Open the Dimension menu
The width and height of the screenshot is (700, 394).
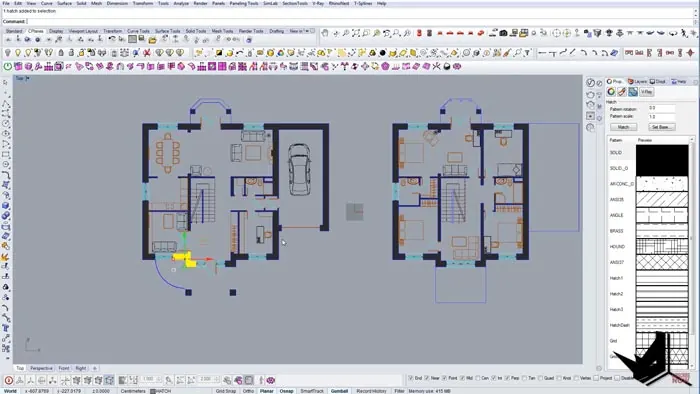[x=117, y=3]
